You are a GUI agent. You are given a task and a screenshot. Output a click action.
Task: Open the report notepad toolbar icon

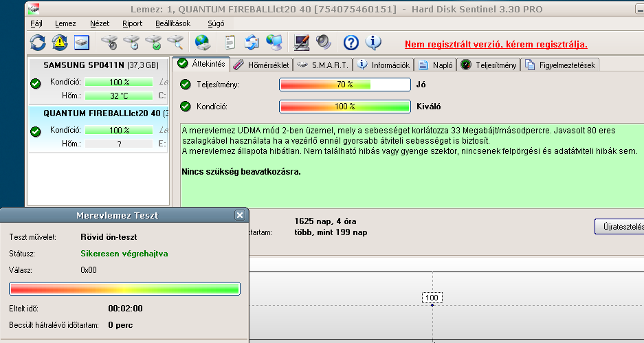[230, 43]
